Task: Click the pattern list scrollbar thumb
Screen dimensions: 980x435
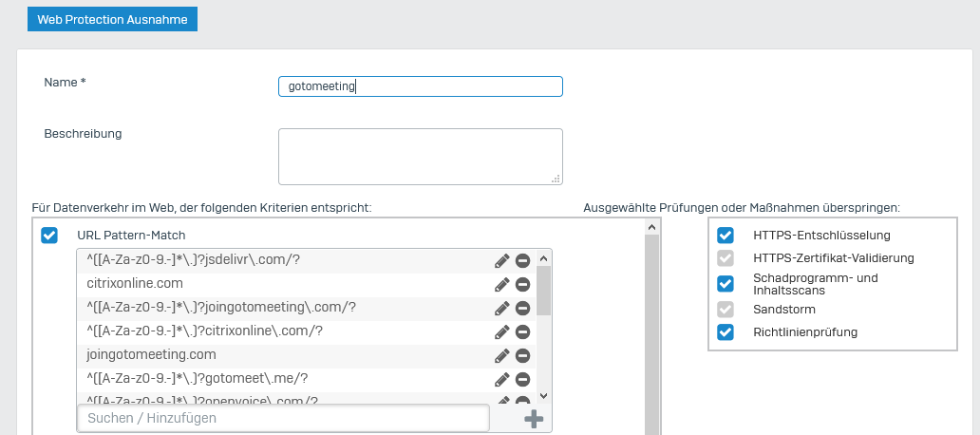Action: [x=543, y=290]
